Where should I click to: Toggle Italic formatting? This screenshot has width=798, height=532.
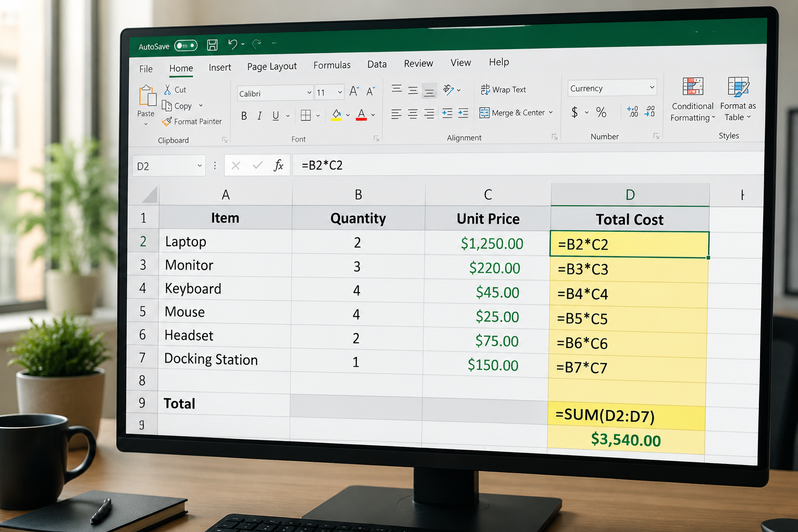(259, 116)
